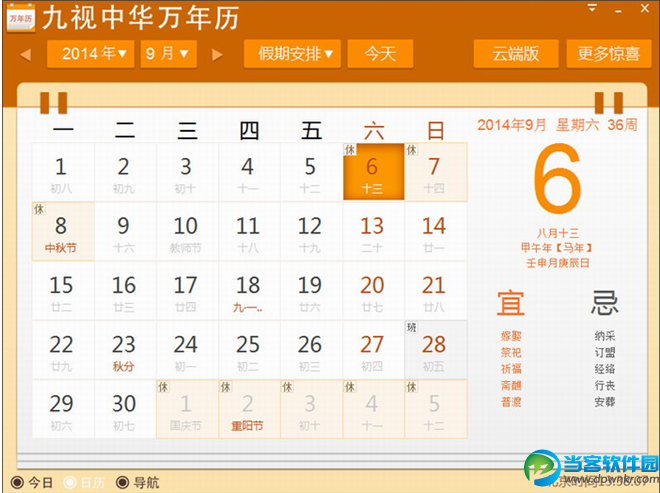Select September 30 初七 date cell

(125, 409)
